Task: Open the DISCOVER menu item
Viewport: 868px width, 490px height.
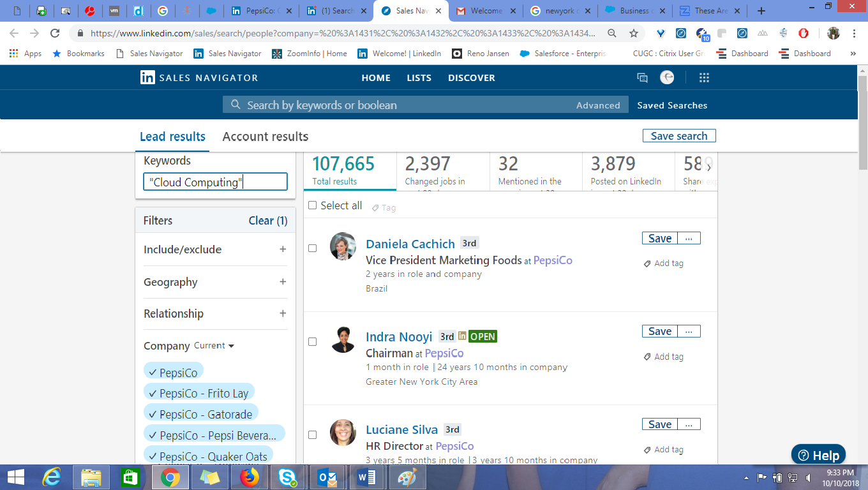Action: coord(471,78)
